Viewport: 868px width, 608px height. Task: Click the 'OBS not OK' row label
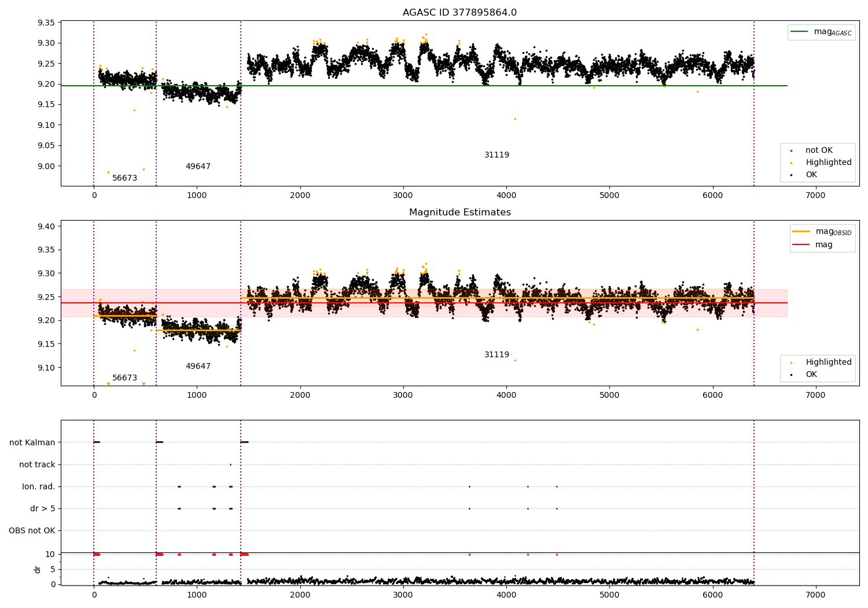coord(32,530)
